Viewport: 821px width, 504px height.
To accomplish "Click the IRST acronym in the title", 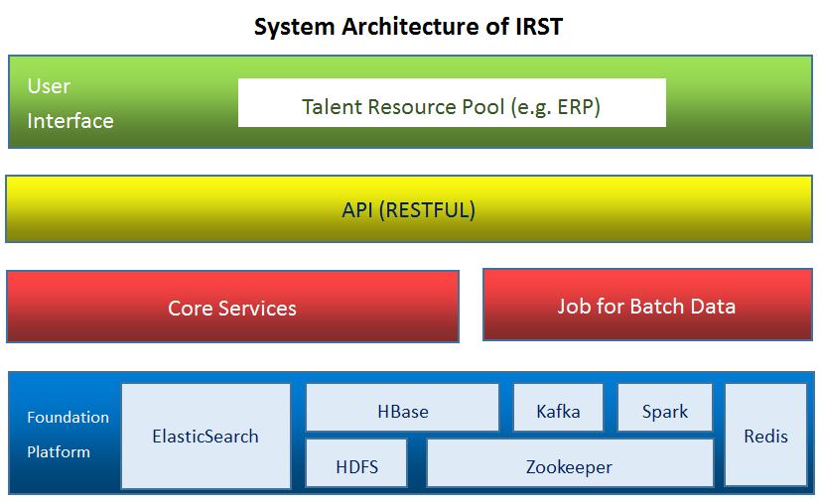I will [x=537, y=27].
